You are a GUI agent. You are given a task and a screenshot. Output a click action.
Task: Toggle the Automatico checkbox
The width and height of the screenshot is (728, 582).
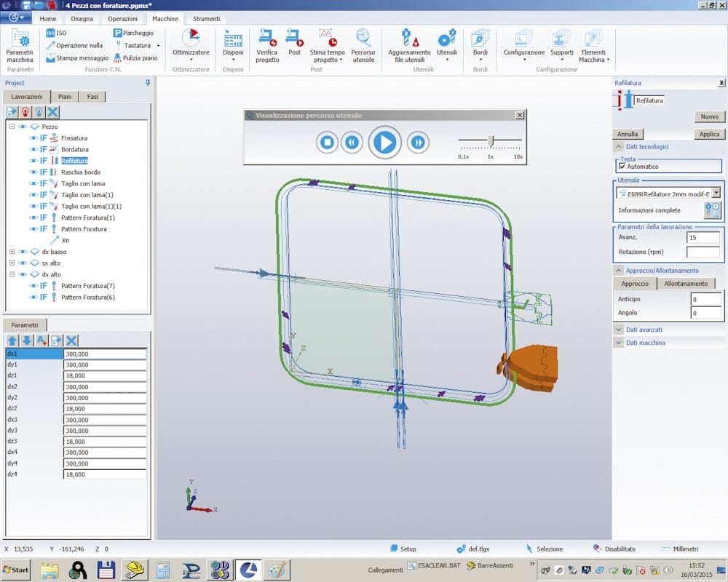[622, 167]
